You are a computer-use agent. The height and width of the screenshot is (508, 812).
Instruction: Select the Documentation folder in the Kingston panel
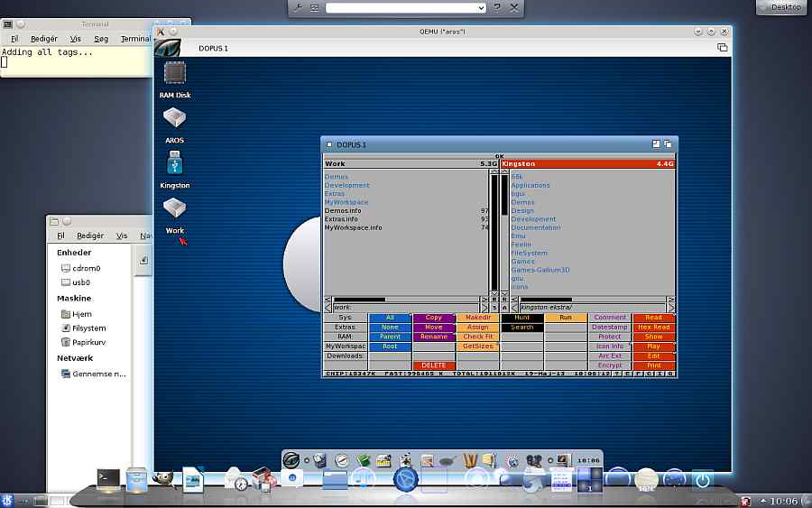coord(536,227)
